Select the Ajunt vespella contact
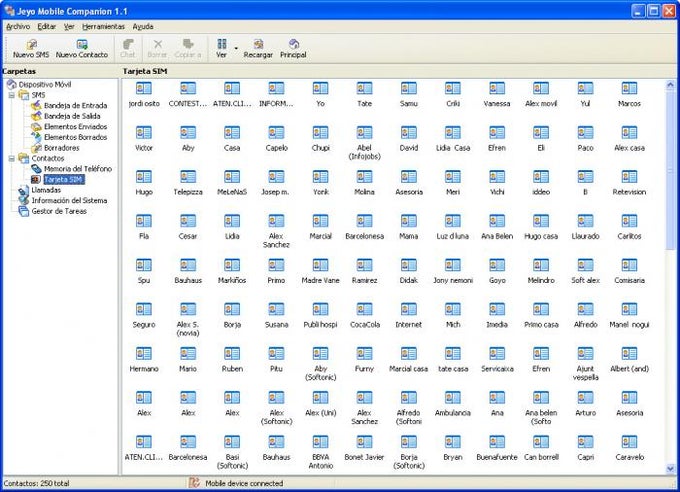This screenshot has height=492, width=680. click(x=585, y=354)
